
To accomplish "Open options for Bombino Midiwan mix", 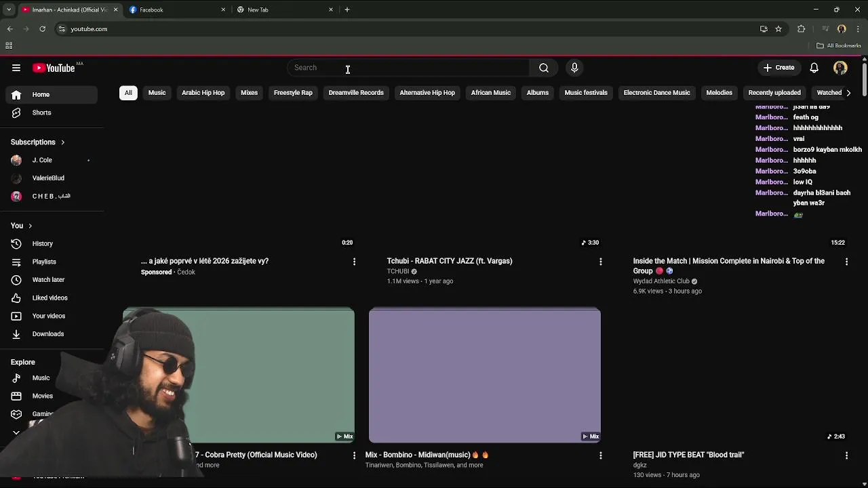I will [600, 455].
